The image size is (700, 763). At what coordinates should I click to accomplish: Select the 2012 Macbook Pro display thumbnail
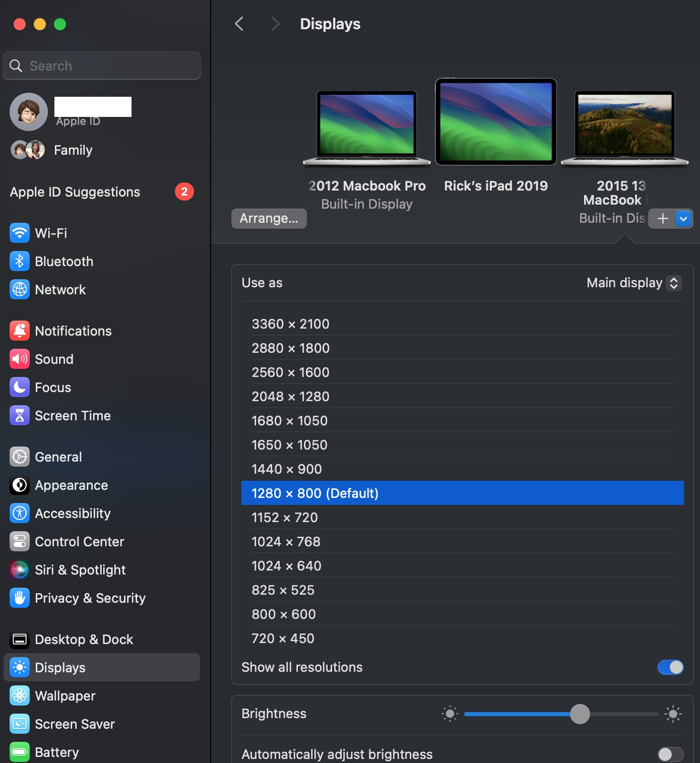tap(367, 128)
